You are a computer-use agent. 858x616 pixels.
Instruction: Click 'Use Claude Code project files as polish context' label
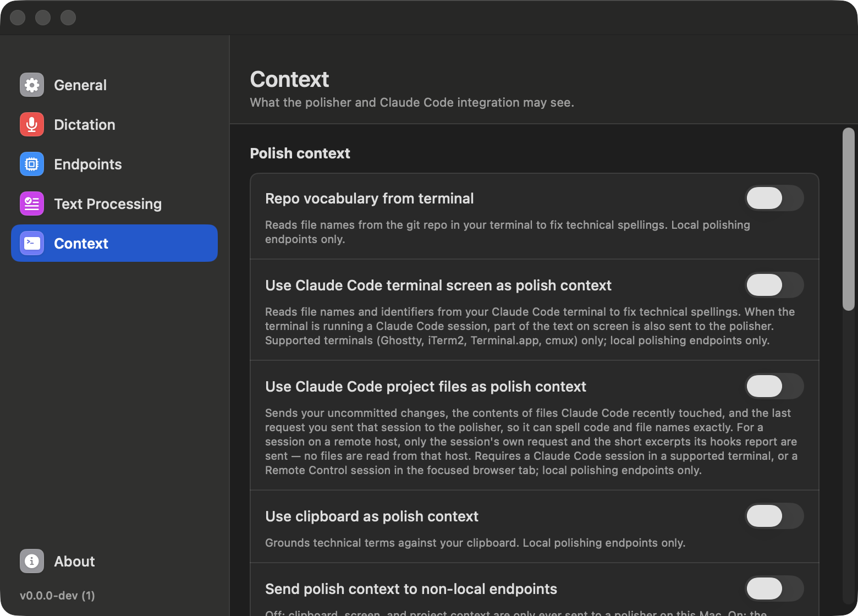tap(426, 387)
